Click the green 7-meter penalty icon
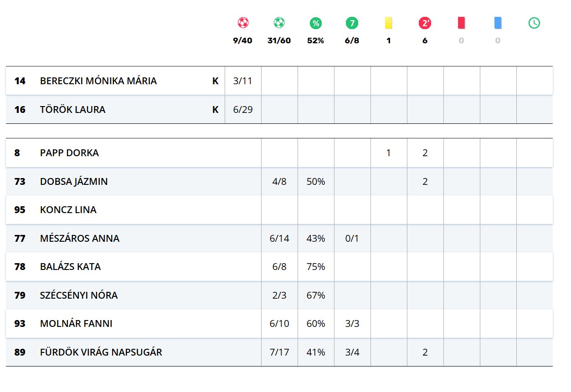 click(x=352, y=23)
